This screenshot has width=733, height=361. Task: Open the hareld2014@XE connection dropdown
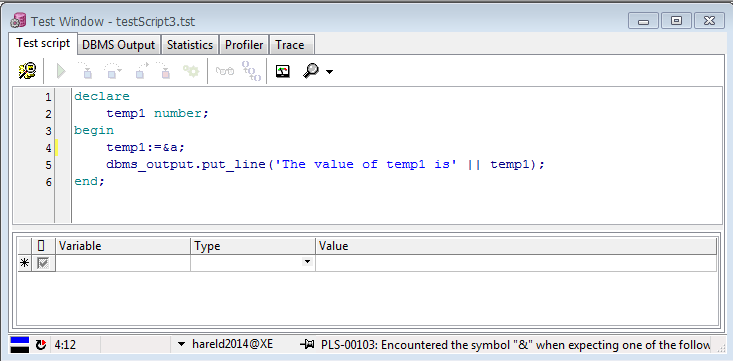coord(182,345)
